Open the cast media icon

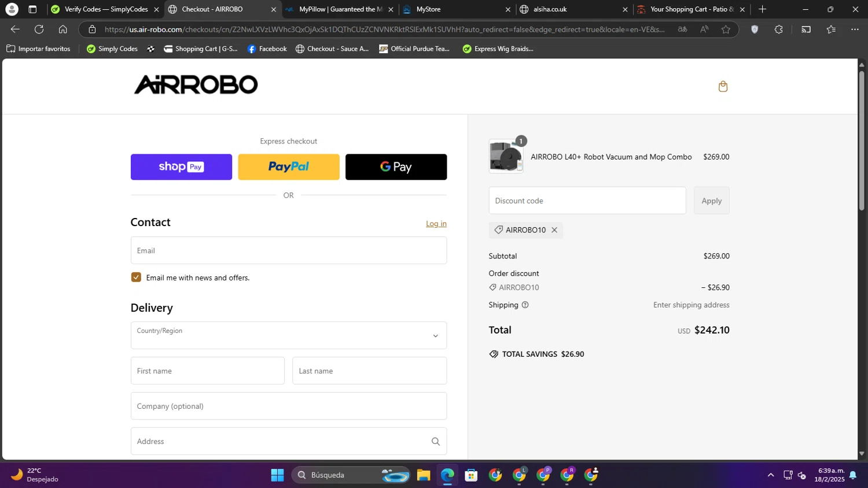coord(806,29)
